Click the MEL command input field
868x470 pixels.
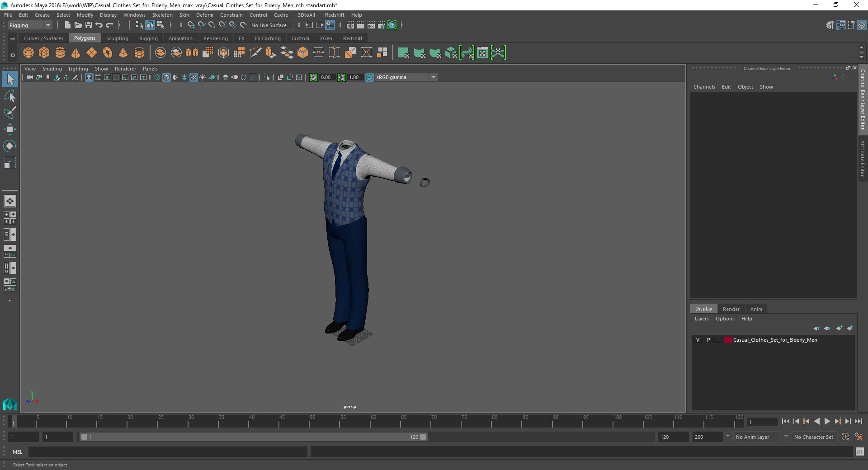tap(168, 451)
